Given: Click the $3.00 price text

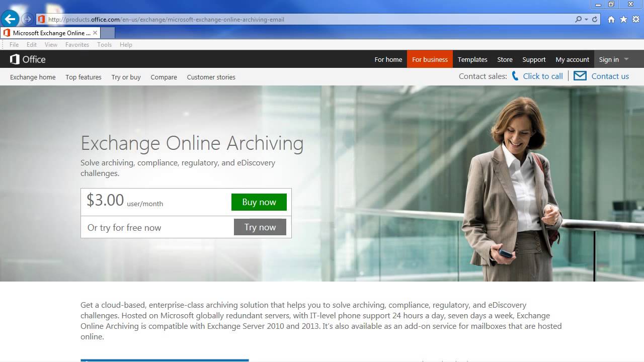Looking at the screenshot, I should (x=105, y=200).
